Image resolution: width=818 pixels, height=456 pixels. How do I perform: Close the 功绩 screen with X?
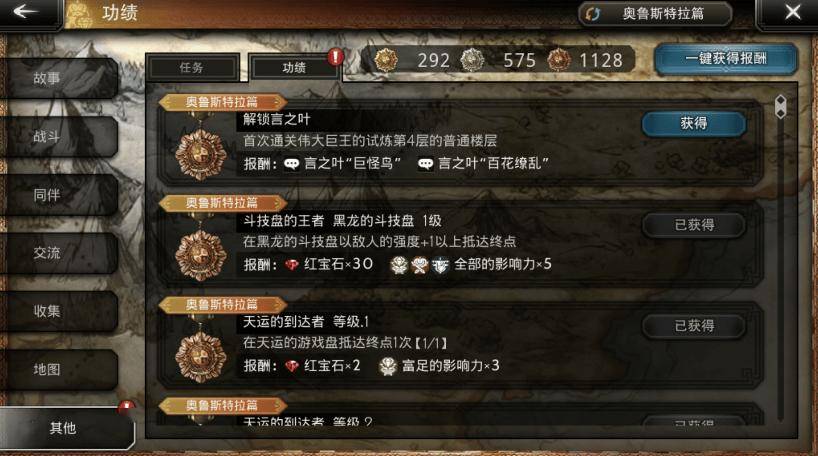(x=793, y=12)
